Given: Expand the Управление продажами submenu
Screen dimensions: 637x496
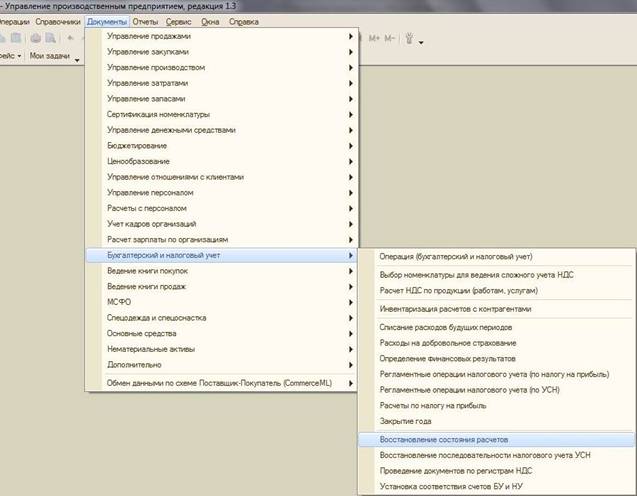Looking at the screenshot, I should 222,36.
